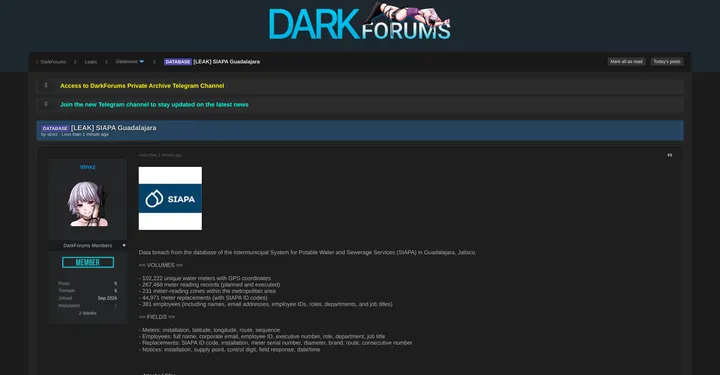
Task: Click the == VOLUMES == heading
Action: pyautogui.click(x=160, y=265)
